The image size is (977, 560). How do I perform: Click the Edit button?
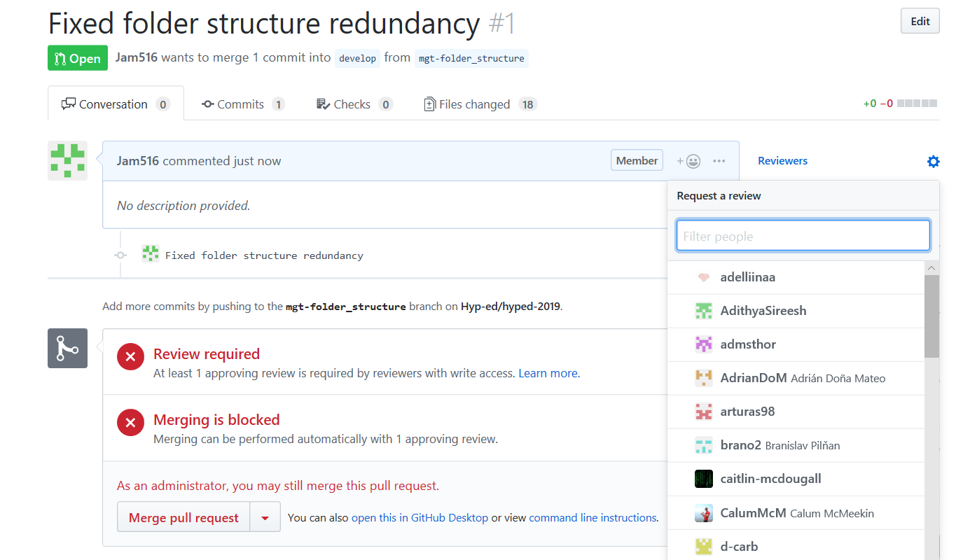pyautogui.click(x=920, y=21)
